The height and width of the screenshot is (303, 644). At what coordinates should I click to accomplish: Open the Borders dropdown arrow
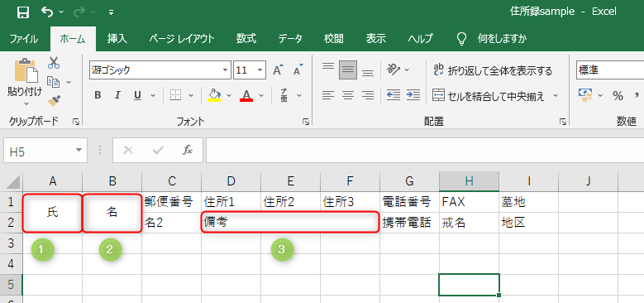click(191, 95)
